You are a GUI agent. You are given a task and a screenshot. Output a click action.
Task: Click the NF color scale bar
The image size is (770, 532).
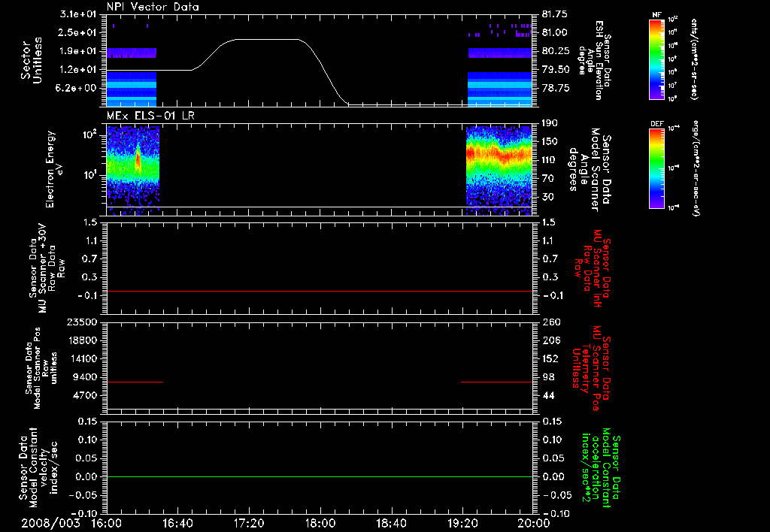(x=657, y=59)
